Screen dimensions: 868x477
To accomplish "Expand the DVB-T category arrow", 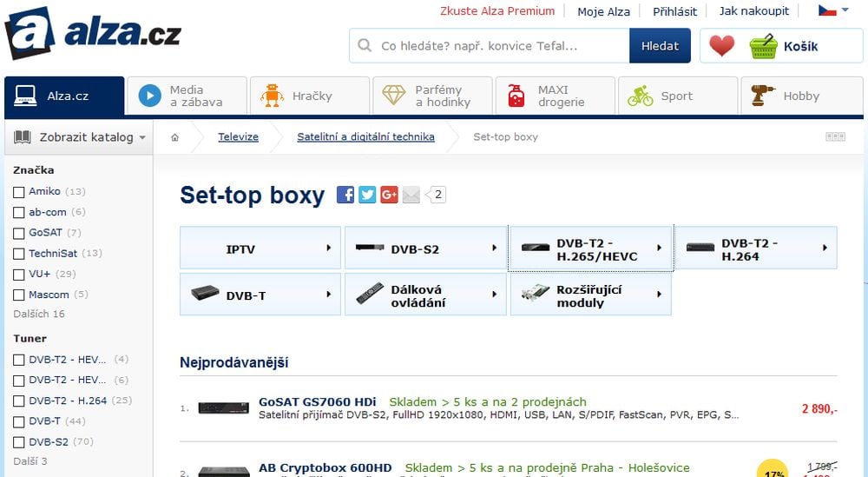I will 329,295.
